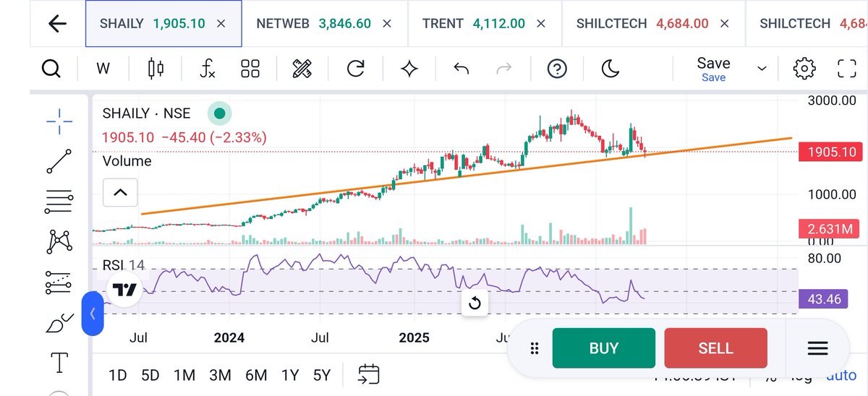This screenshot has height=396, width=868.
Task: Select the trend line tool
Action: [59, 161]
